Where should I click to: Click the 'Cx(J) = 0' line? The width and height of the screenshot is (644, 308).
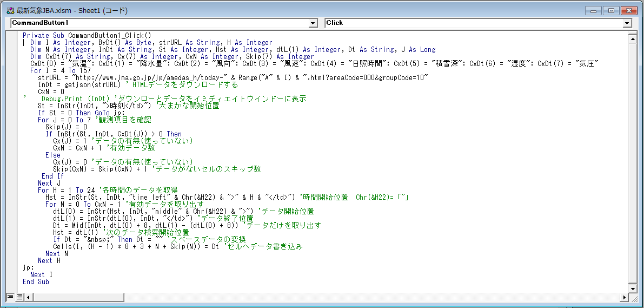tap(123, 162)
